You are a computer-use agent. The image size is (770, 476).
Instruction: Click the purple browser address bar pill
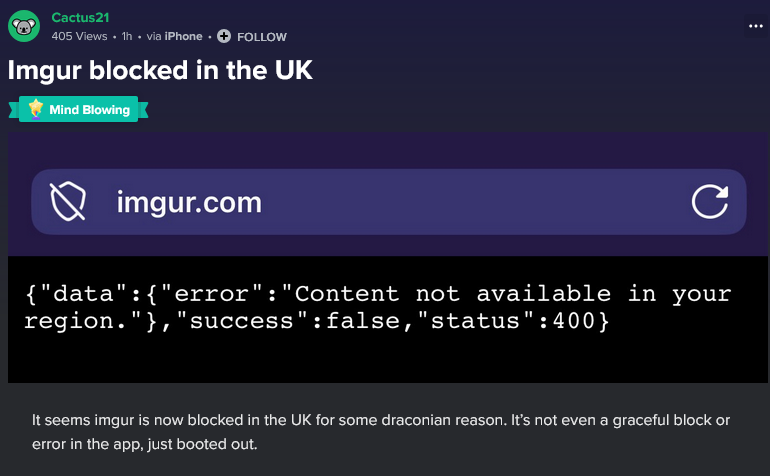(x=389, y=202)
